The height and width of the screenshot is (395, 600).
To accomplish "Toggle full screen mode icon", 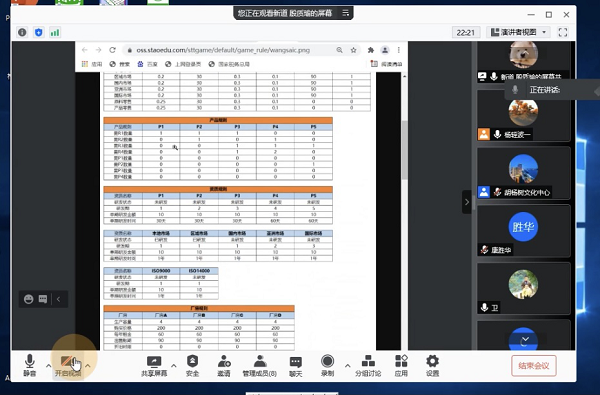I will click(x=563, y=32).
